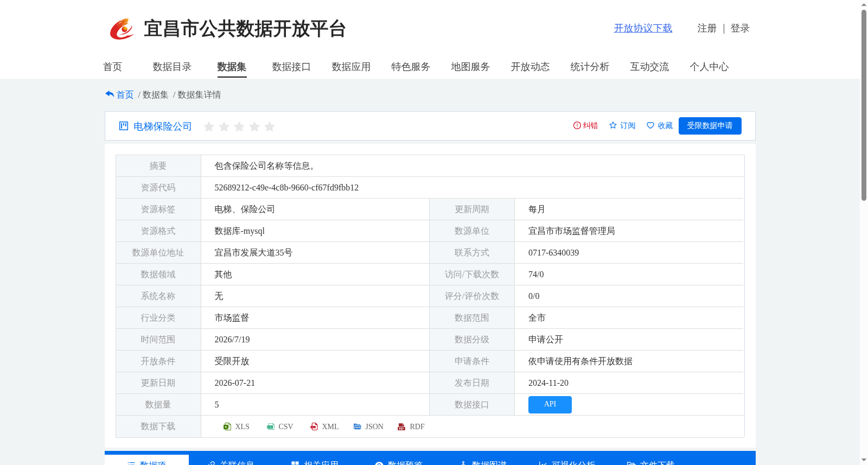
Task: Switch to the 数据预览 tab
Action: click(x=399, y=461)
